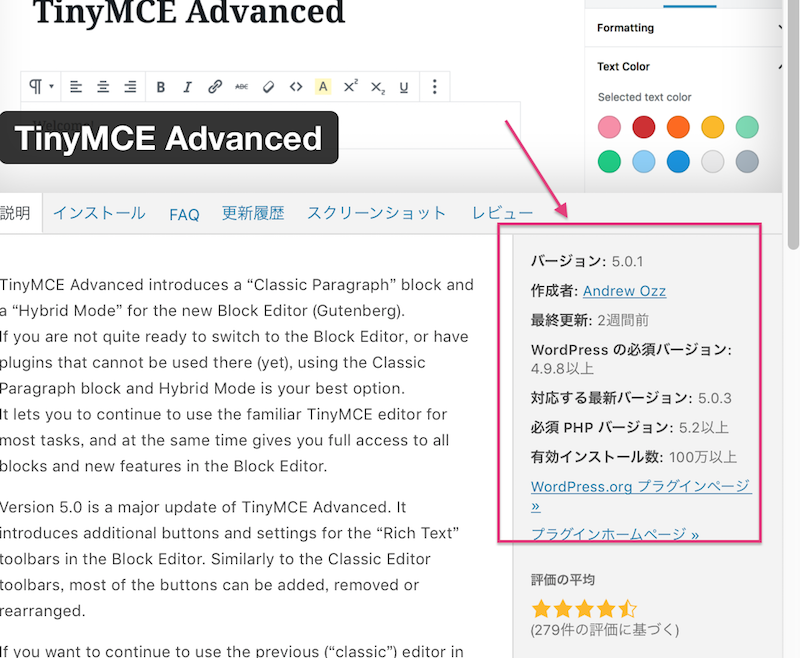Click the 有効インストール数: 100万以上 text

(x=634, y=457)
